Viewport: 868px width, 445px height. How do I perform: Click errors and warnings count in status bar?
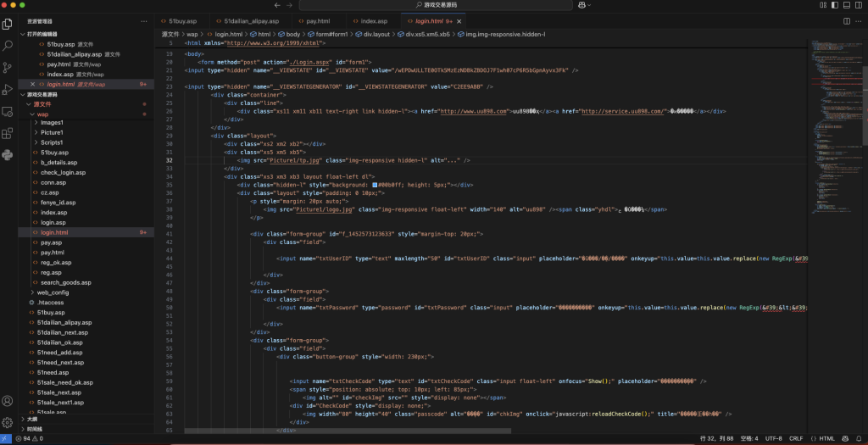(30, 438)
